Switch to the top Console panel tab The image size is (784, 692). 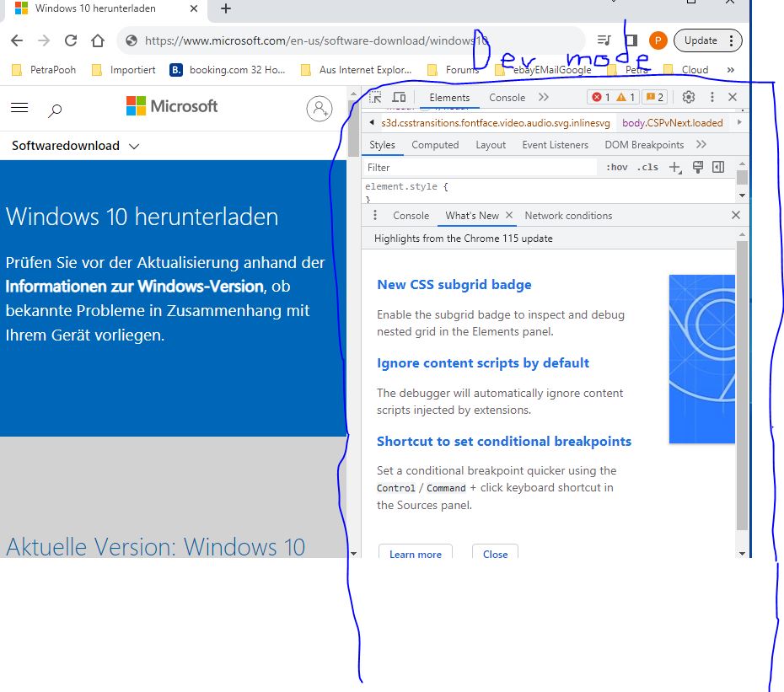point(507,98)
